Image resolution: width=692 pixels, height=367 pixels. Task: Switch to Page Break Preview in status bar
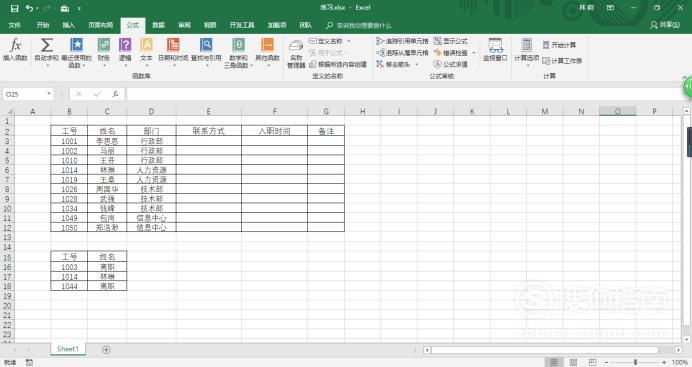[x=593, y=362]
